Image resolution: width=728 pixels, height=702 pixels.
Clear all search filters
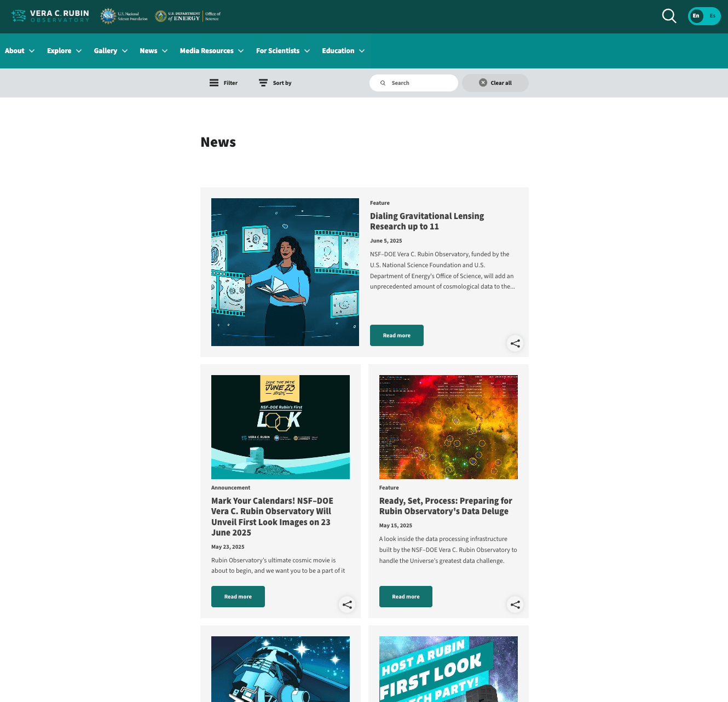click(495, 83)
